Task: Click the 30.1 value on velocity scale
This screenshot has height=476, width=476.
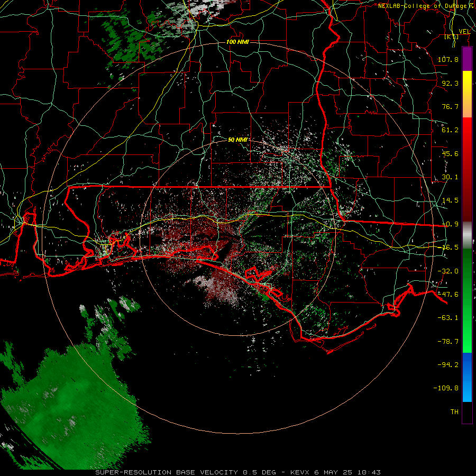Action: pos(450,177)
